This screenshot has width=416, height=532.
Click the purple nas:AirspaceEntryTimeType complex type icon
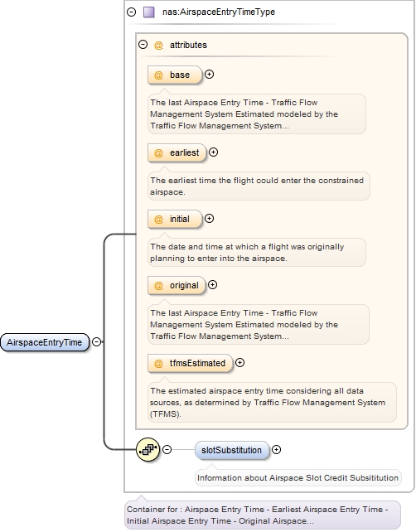click(x=148, y=12)
